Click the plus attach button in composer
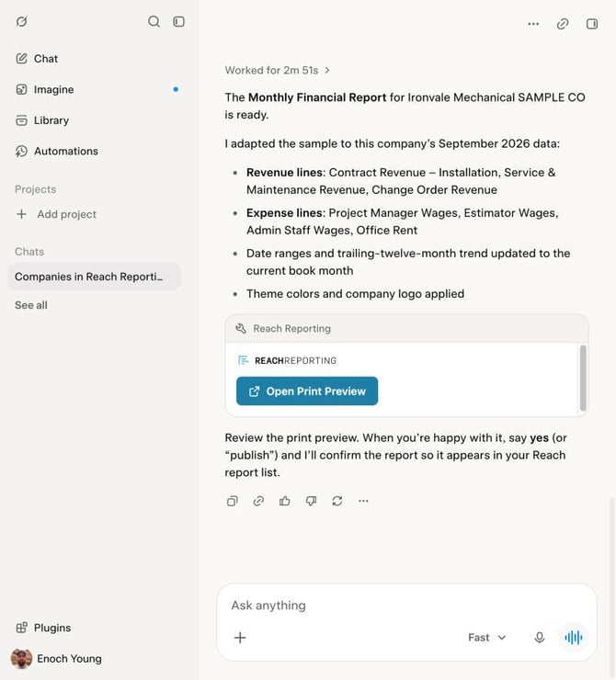 [240, 638]
